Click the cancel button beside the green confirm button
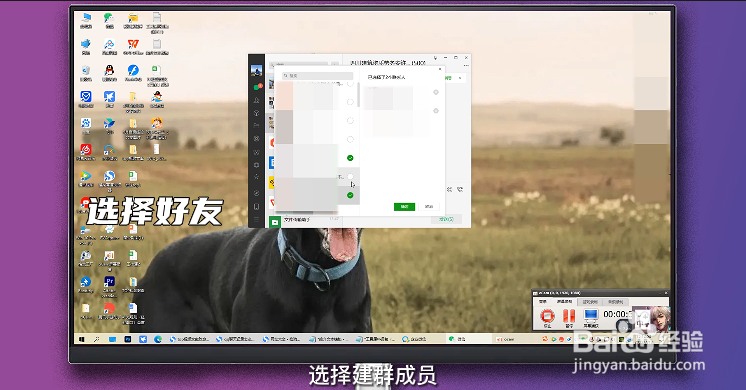 pos(429,206)
